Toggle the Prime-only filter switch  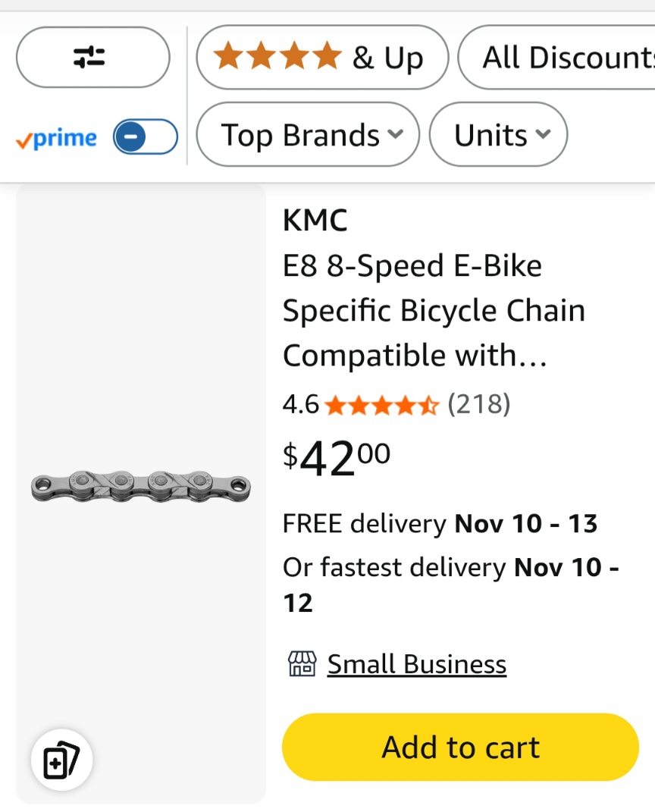point(146,137)
